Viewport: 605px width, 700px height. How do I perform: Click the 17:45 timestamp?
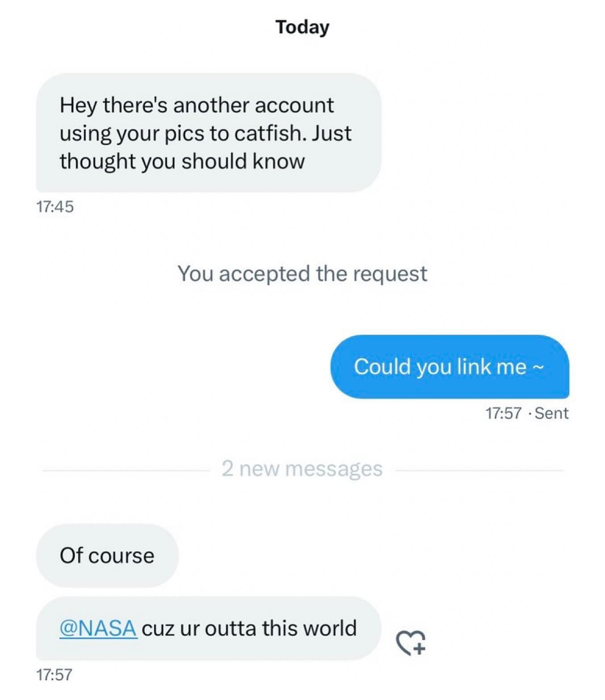click(55, 206)
